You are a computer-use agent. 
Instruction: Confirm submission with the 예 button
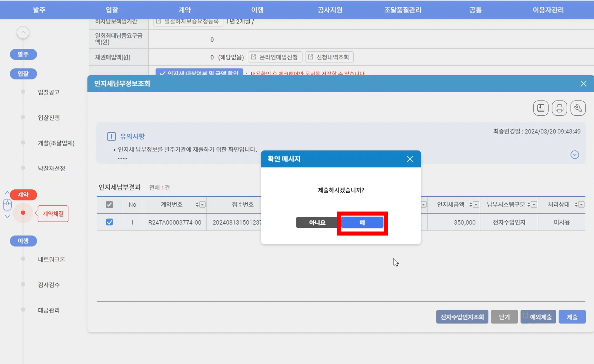[x=362, y=222]
